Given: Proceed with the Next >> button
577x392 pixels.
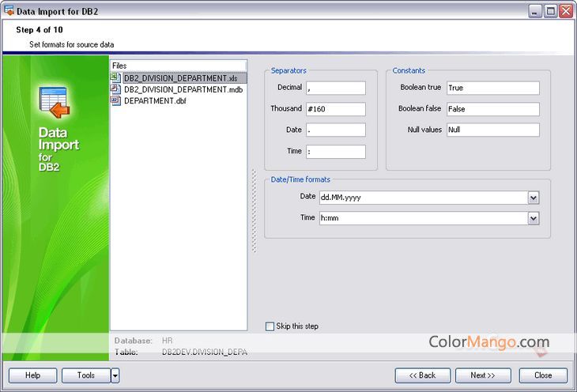Looking at the screenshot, I should pos(483,375).
